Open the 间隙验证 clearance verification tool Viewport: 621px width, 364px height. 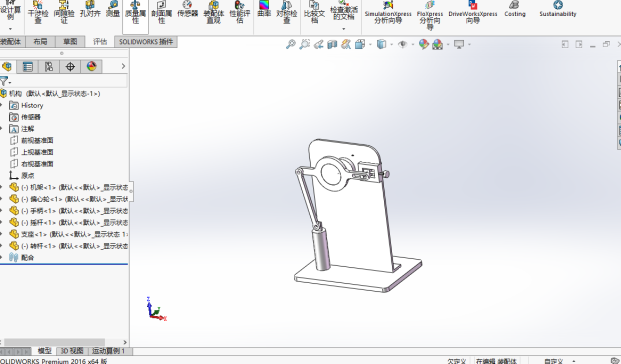point(64,12)
